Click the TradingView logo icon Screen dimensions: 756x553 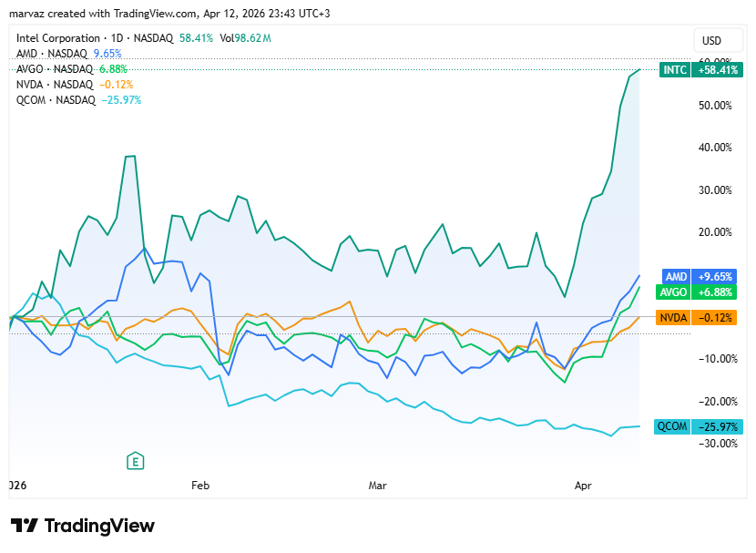tap(24, 527)
